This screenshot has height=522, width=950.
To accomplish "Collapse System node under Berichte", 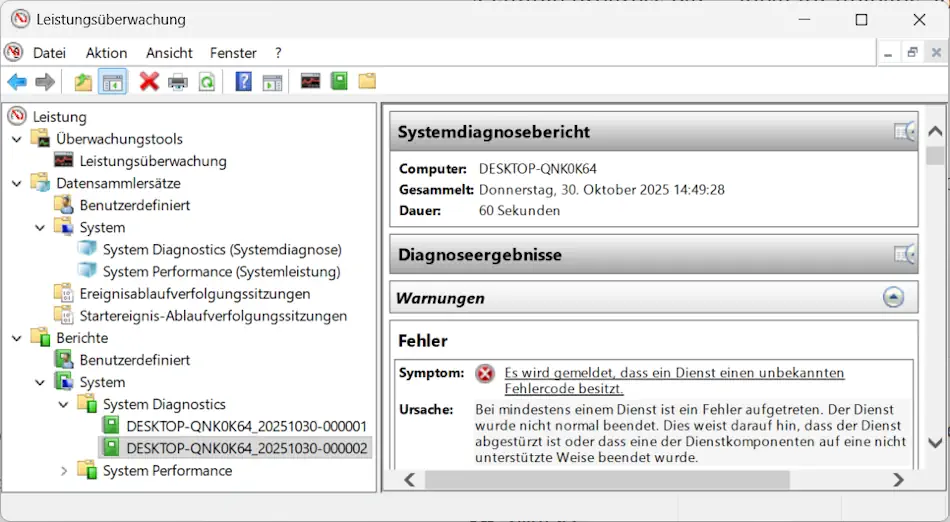I will pyautogui.click(x=40, y=382).
